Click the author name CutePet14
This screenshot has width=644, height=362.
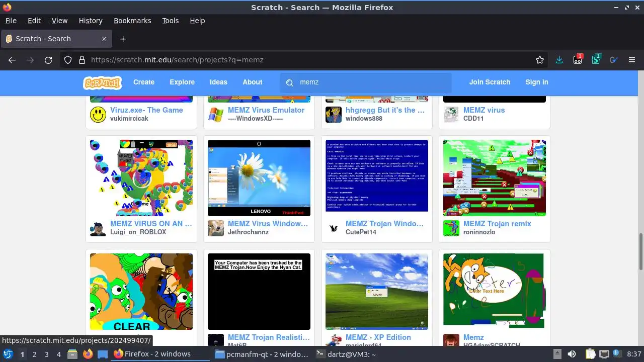[x=361, y=232]
